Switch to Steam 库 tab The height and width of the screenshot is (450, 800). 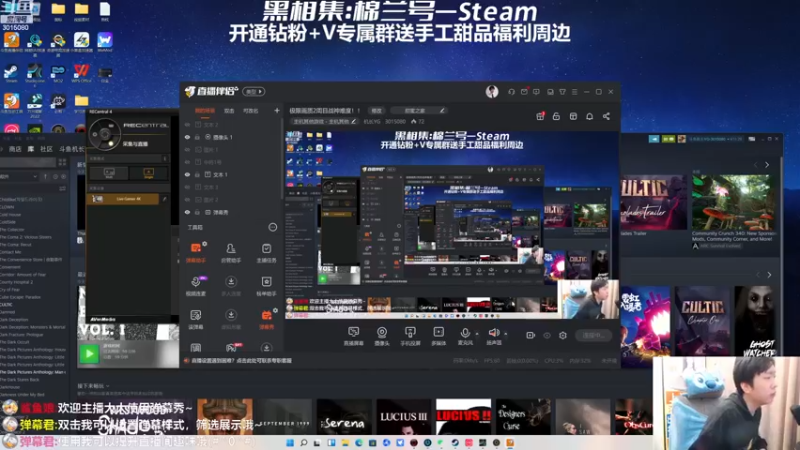(x=31, y=149)
